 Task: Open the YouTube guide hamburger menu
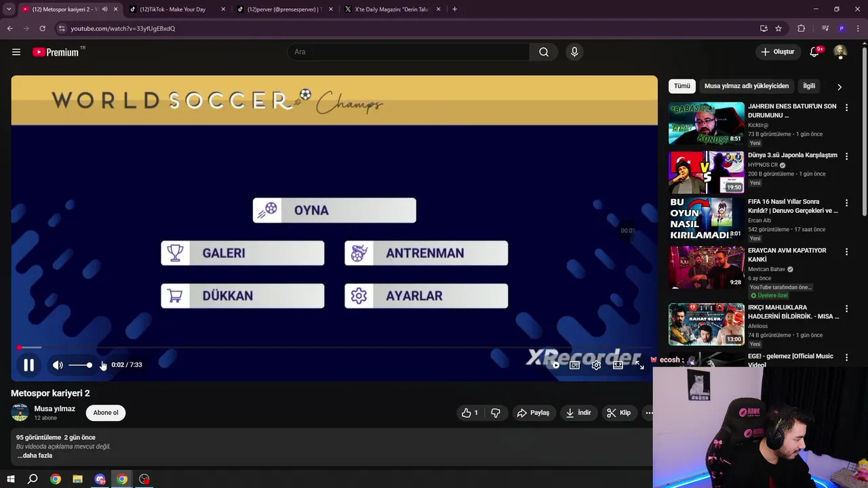coord(16,52)
